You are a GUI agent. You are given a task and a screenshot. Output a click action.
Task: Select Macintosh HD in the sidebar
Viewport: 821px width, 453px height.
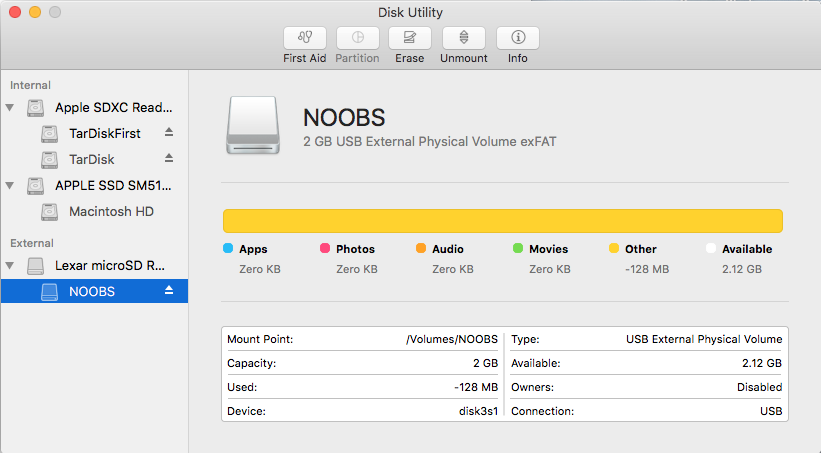[110, 212]
